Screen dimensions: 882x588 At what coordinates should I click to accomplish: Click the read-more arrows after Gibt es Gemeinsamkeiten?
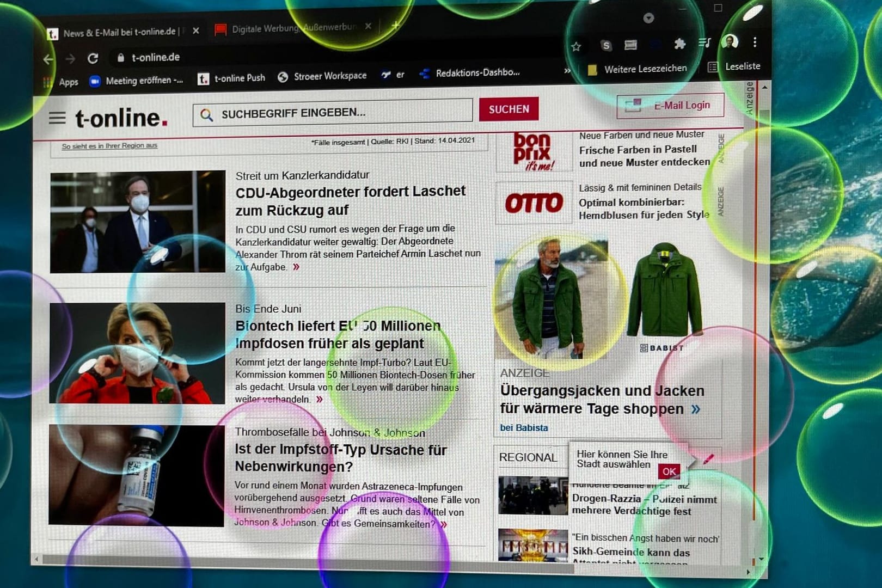point(444,524)
